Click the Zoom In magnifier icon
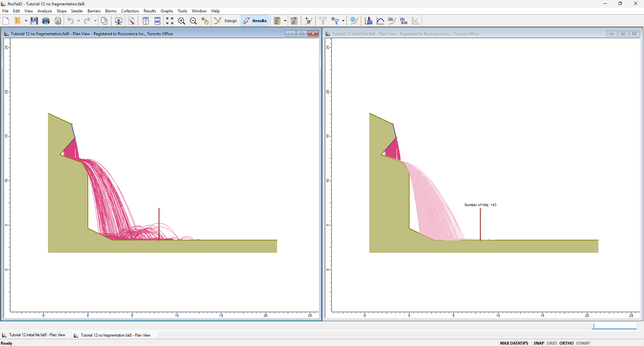Image resolution: width=644 pixels, height=346 pixels. (181, 21)
